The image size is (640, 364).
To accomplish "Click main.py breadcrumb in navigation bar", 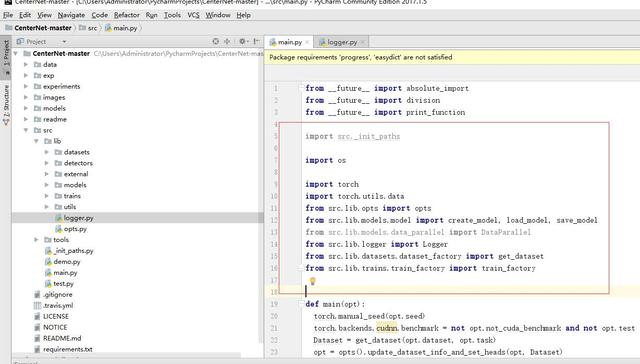I will point(121,28).
